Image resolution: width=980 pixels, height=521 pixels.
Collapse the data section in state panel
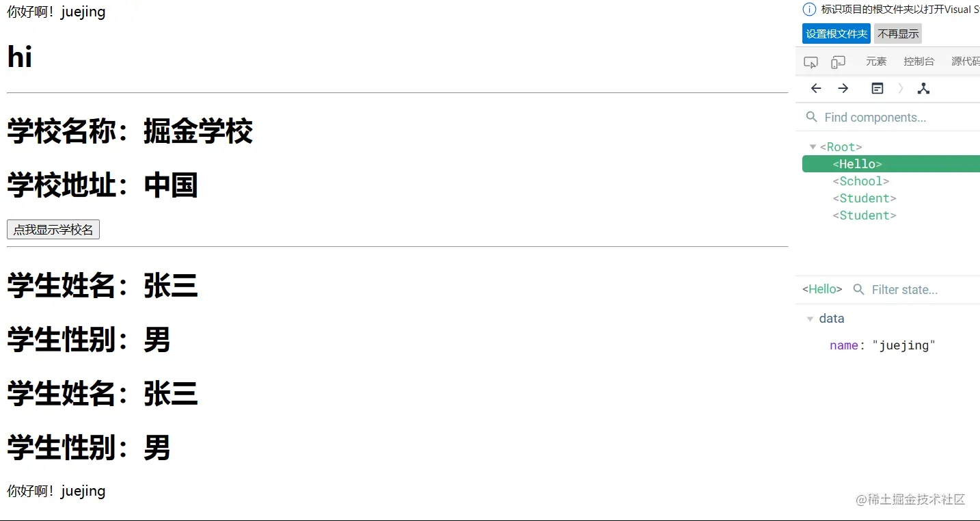pos(811,319)
